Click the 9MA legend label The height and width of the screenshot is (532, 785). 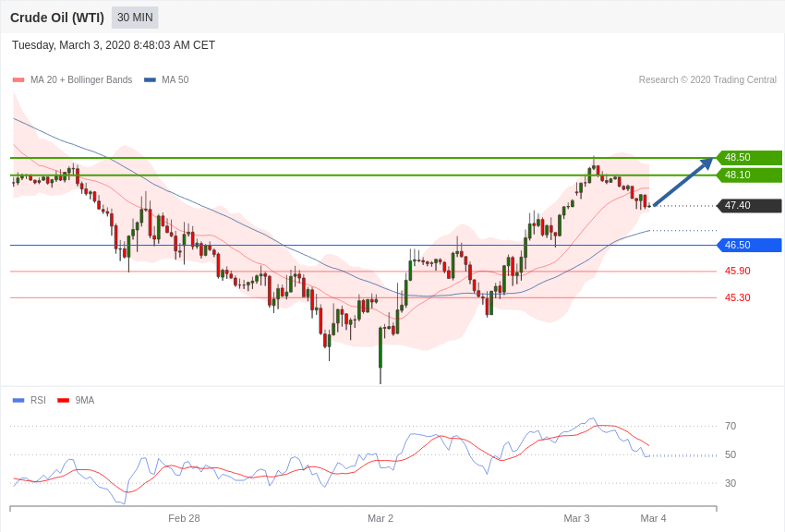click(85, 400)
